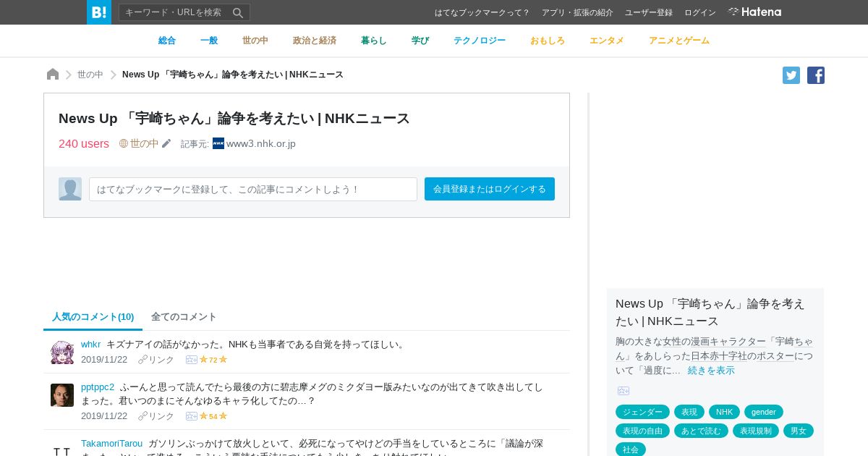Open the アニメとゲーム category
868x456 pixels.
click(679, 41)
